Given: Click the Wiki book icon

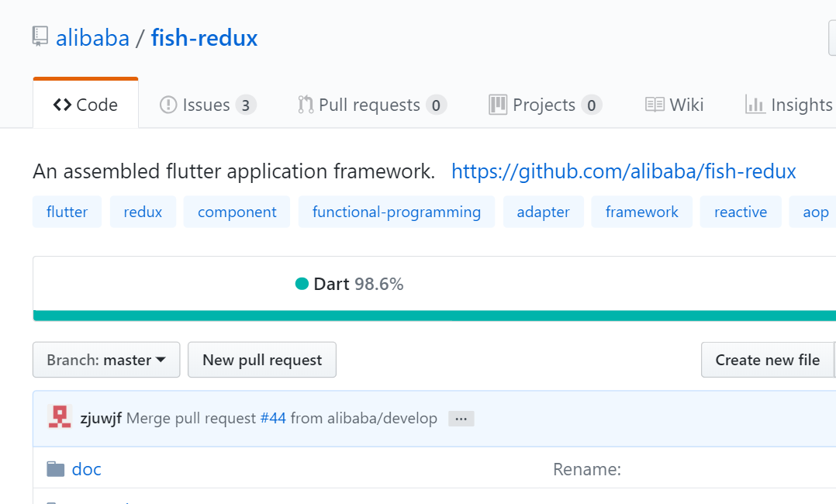Looking at the screenshot, I should 655,104.
